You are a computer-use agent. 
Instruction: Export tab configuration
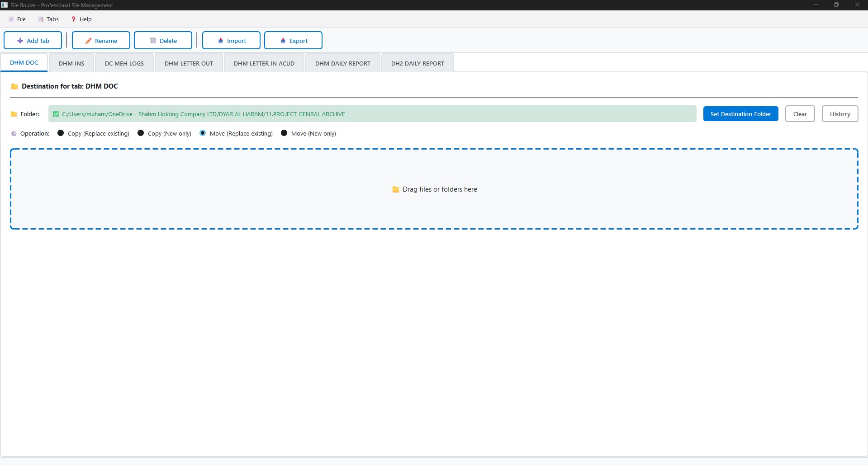293,40
